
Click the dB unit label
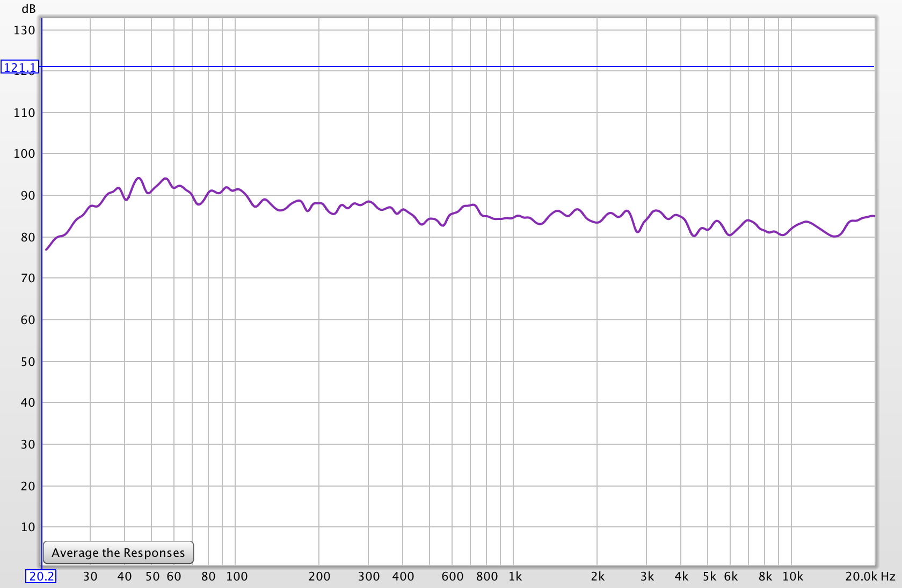click(28, 9)
